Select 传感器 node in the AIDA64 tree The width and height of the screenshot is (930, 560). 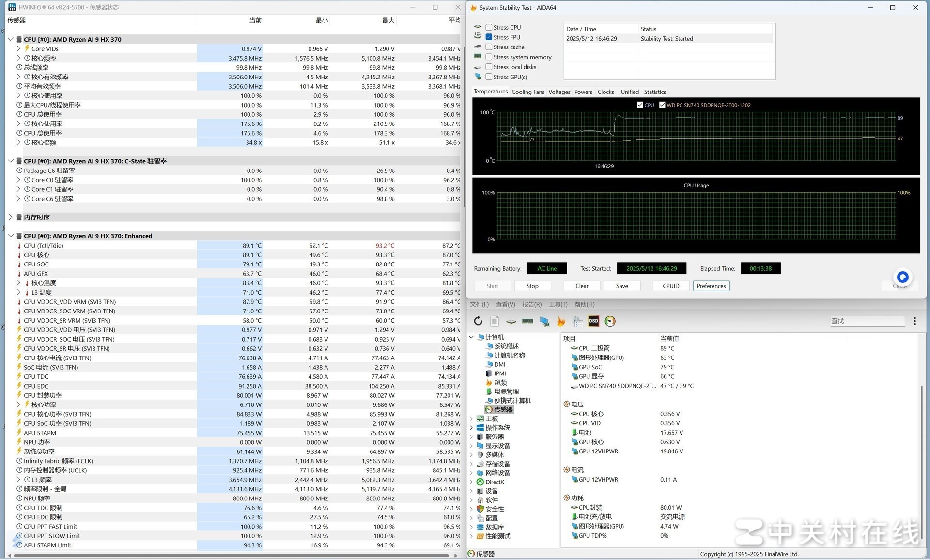point(503,409)
